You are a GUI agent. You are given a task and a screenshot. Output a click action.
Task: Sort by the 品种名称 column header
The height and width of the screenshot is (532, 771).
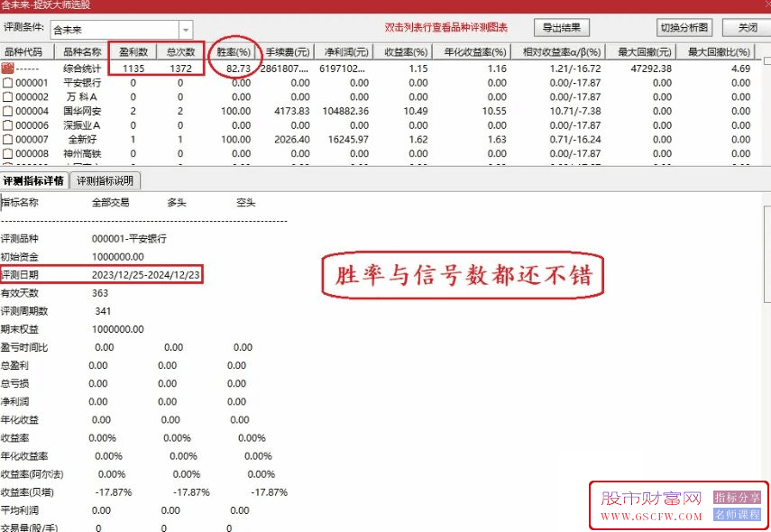[x=82, y=51]
